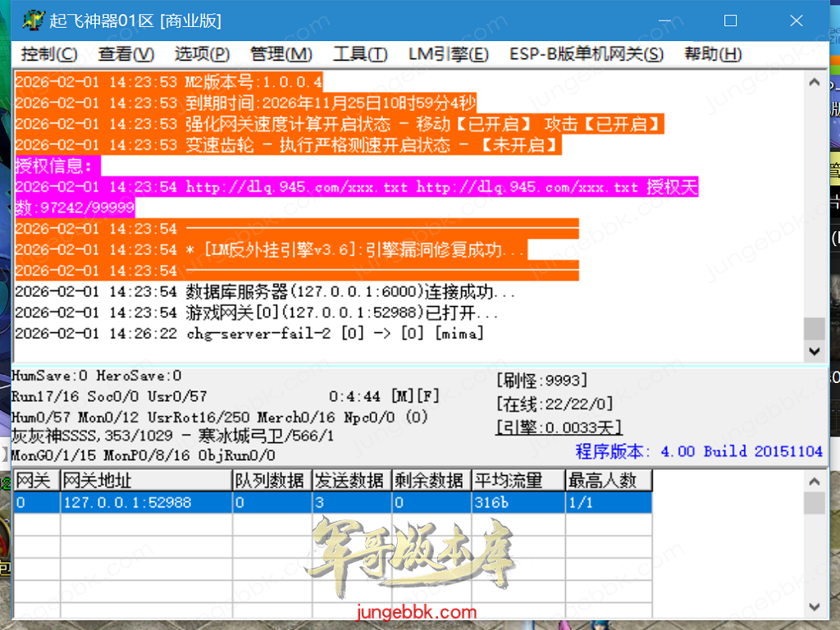Open the ESP-B版单机网关(S) menu
The image size is (840, 630).
[x=586, y=54]
